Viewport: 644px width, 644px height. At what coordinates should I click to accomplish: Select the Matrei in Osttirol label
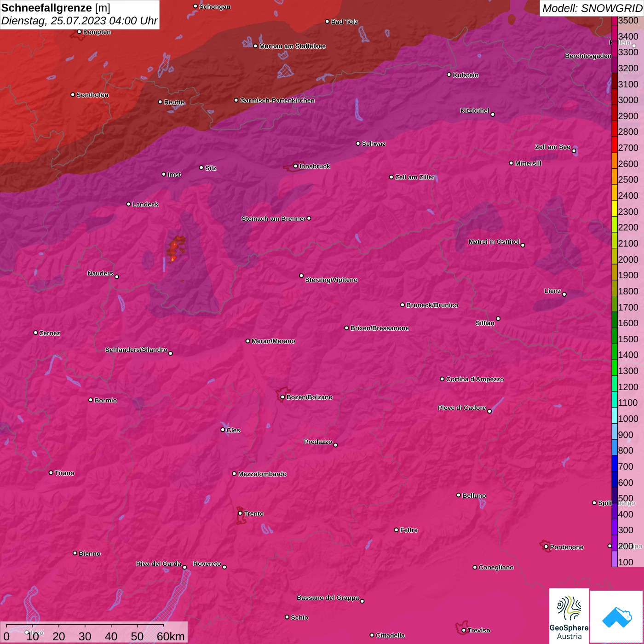(x=494, y=241)
